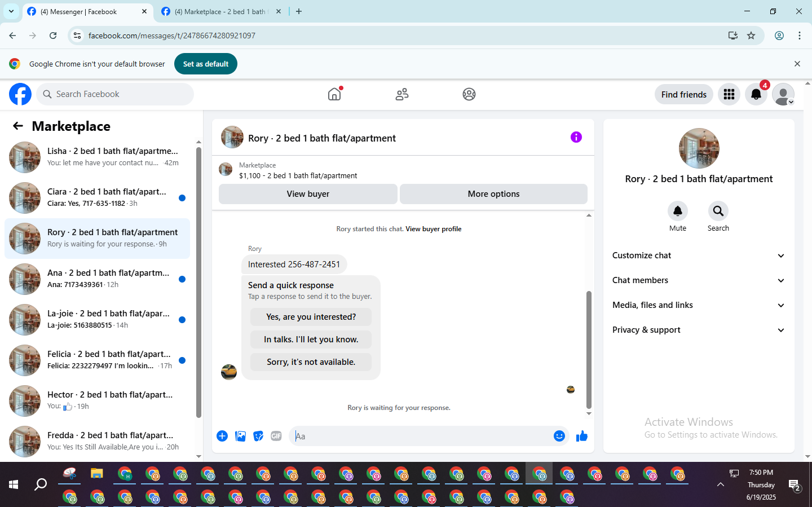Open Felicia's apartment conversation
812x507 pixels.
point(97,360)
